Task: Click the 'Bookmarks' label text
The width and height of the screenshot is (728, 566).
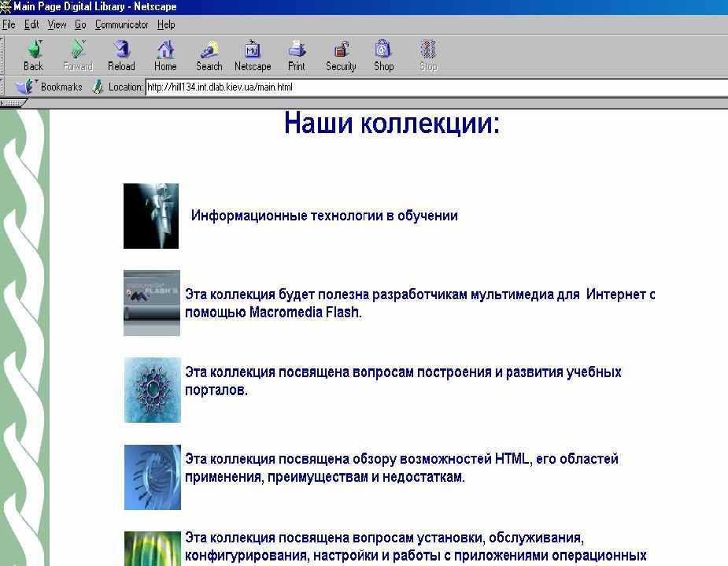Action: point(61,87)
